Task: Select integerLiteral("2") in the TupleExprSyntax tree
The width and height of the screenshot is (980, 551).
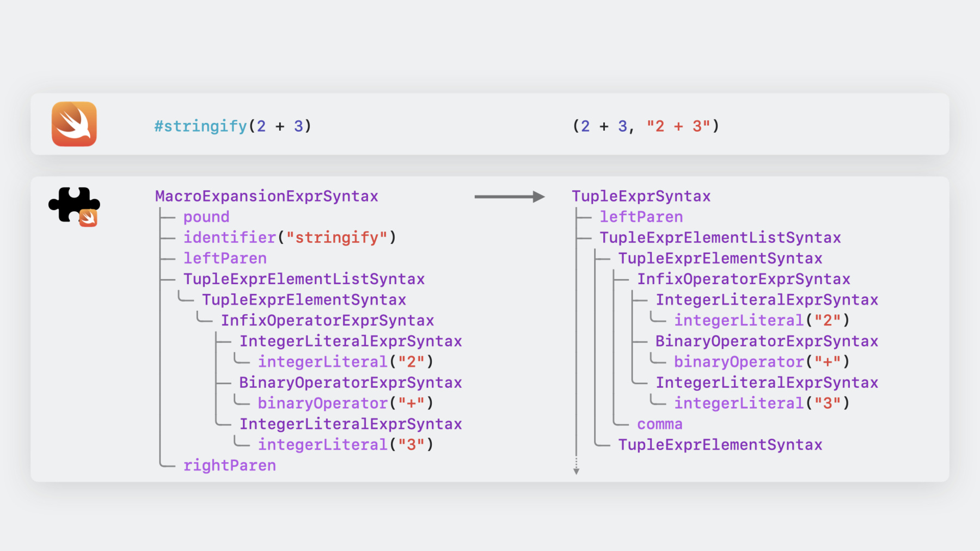Action: coord(762,320)
